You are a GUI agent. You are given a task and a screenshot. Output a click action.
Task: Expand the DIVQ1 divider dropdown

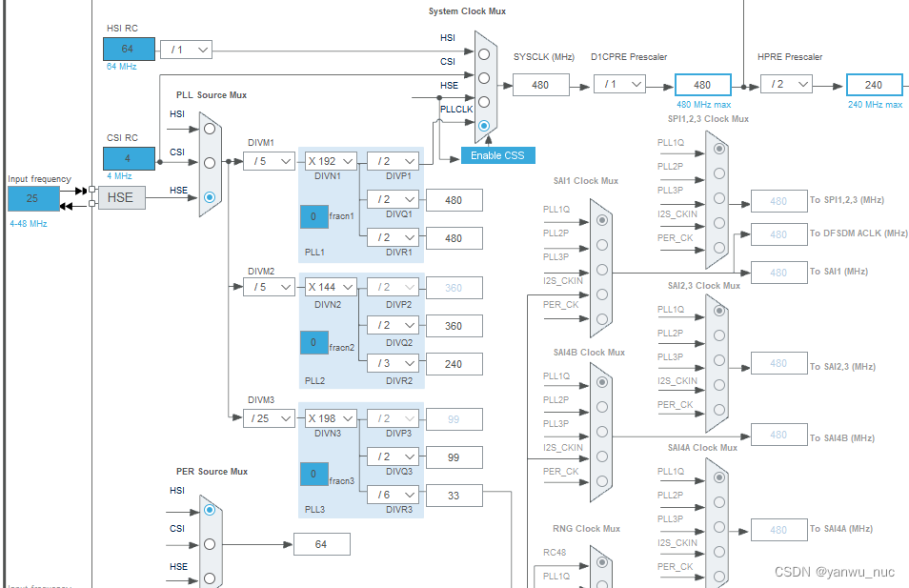[x=394, y=199]
